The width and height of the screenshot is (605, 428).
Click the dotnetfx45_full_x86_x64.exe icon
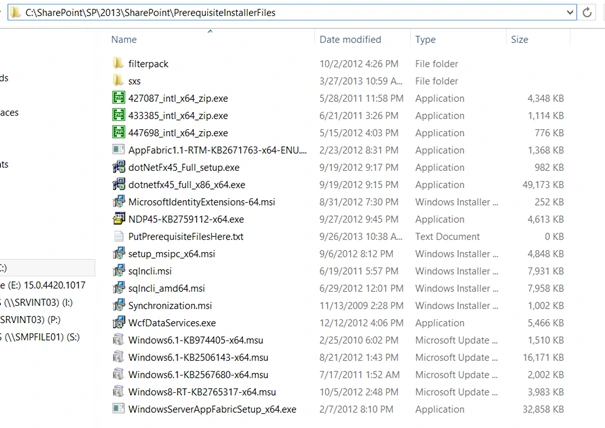click(118, 184)
